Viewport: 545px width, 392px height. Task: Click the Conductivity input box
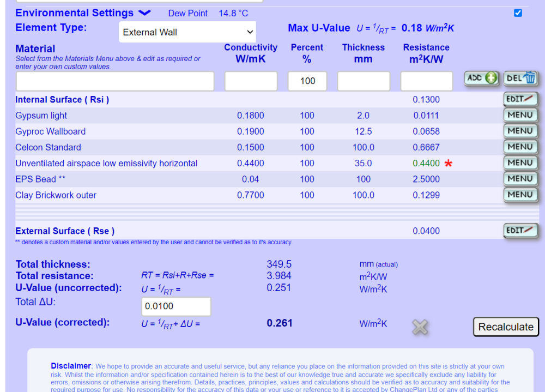[251, 81]
